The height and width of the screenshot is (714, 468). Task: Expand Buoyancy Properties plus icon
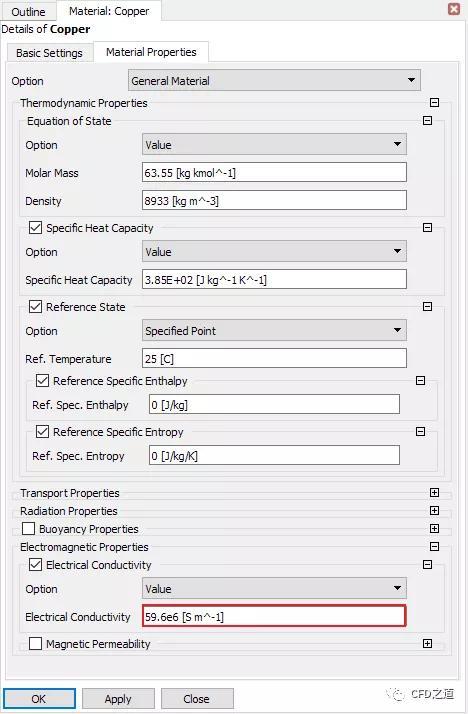click(434, 528)
